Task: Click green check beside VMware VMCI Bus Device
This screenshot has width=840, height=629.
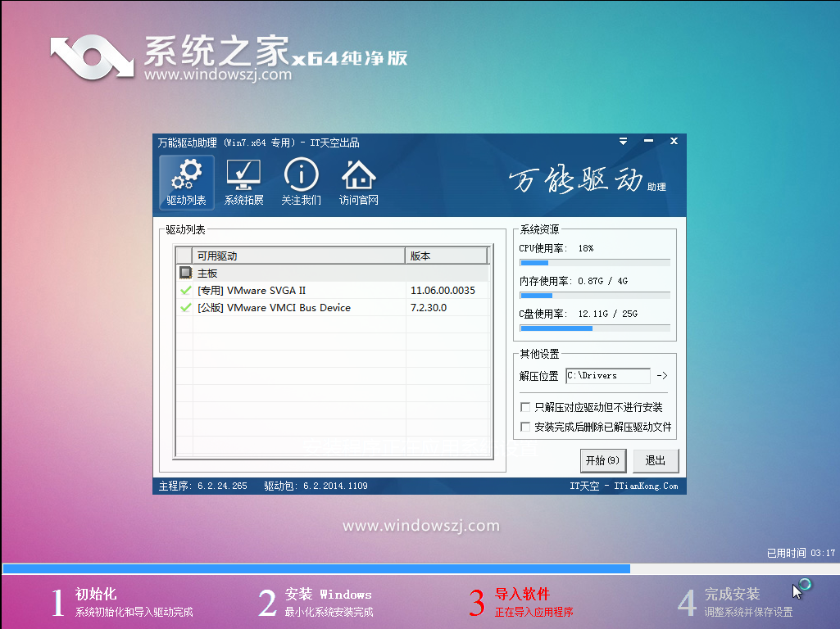Action: click(x=184, y=308)
